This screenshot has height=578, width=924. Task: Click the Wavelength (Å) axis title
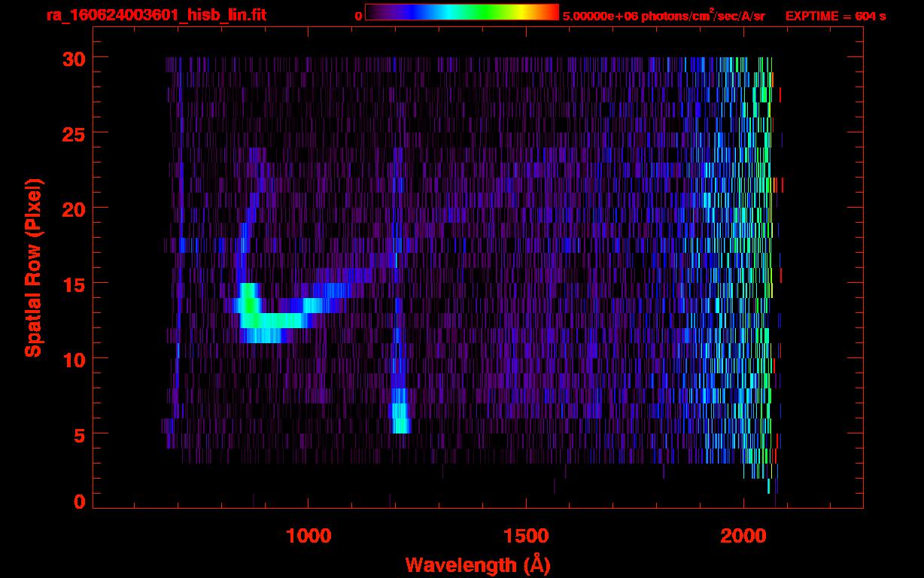[478, 564]
